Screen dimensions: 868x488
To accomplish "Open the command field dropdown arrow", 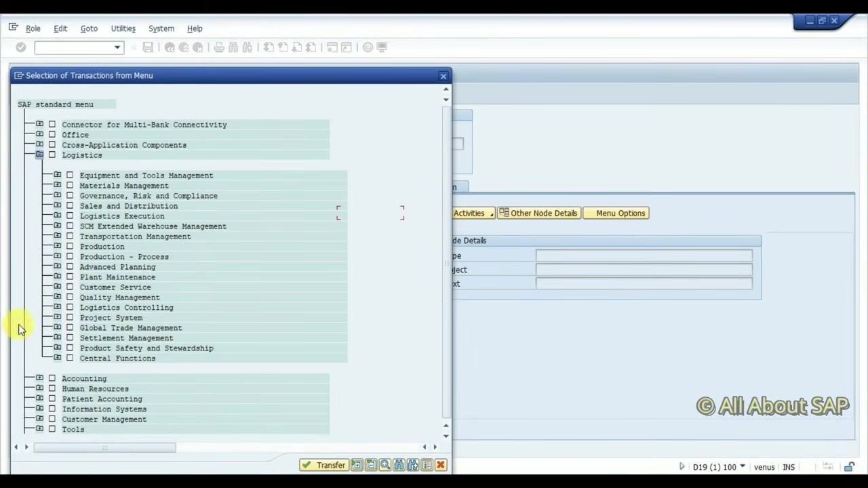I will tap(117, 47).
